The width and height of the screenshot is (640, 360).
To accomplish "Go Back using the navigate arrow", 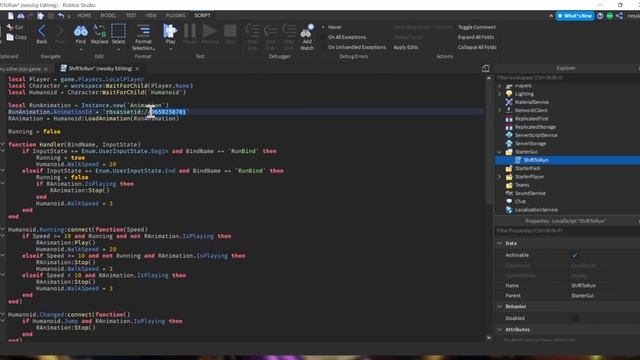I will point(42,31).
